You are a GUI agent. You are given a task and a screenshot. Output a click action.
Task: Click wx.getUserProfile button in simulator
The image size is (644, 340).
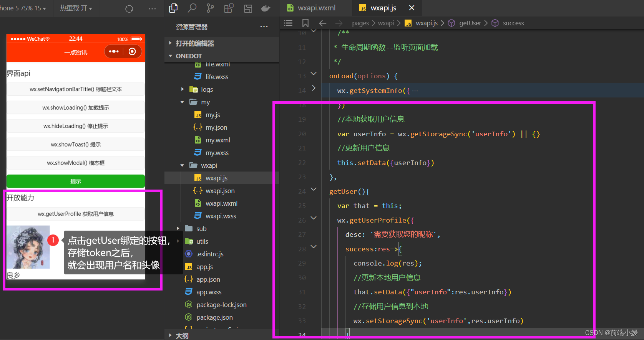pyautogui.click(x=76, y=214)
